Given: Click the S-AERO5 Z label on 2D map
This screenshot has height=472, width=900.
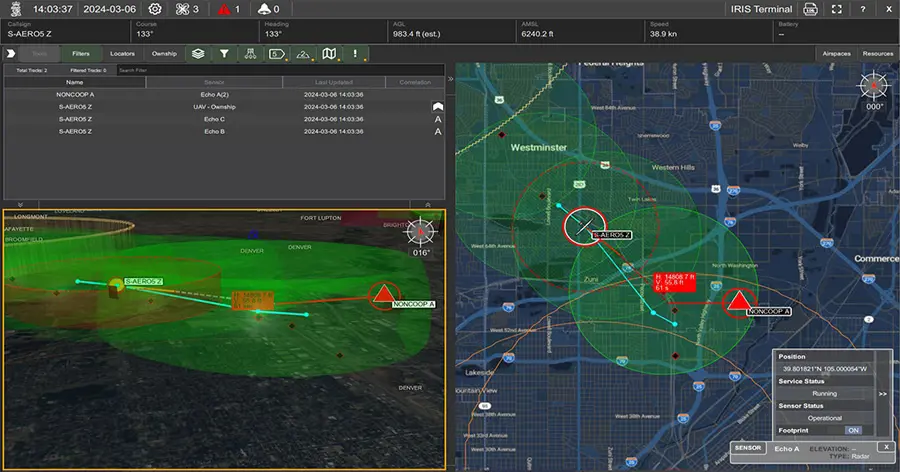Looking at the screenshot, I should pos(612,235).
